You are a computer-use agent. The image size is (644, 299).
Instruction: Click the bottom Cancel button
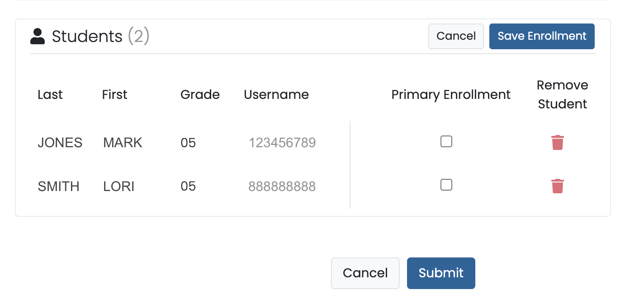(x=365, y=273)
